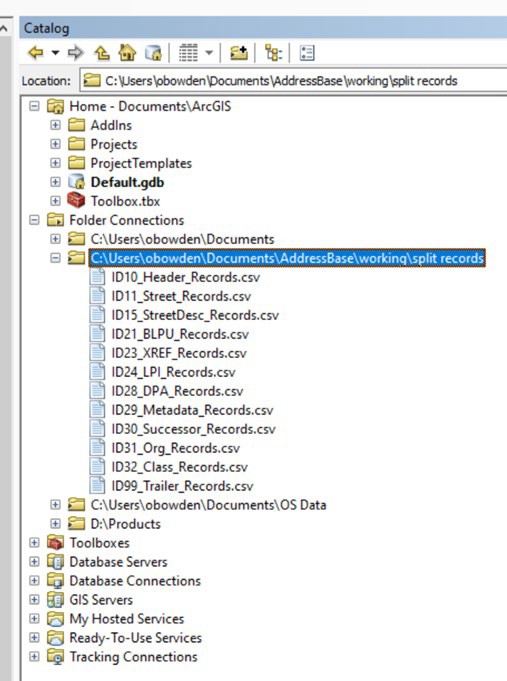
Task: Click the Options list icon in toolbar
Action: 307,53
